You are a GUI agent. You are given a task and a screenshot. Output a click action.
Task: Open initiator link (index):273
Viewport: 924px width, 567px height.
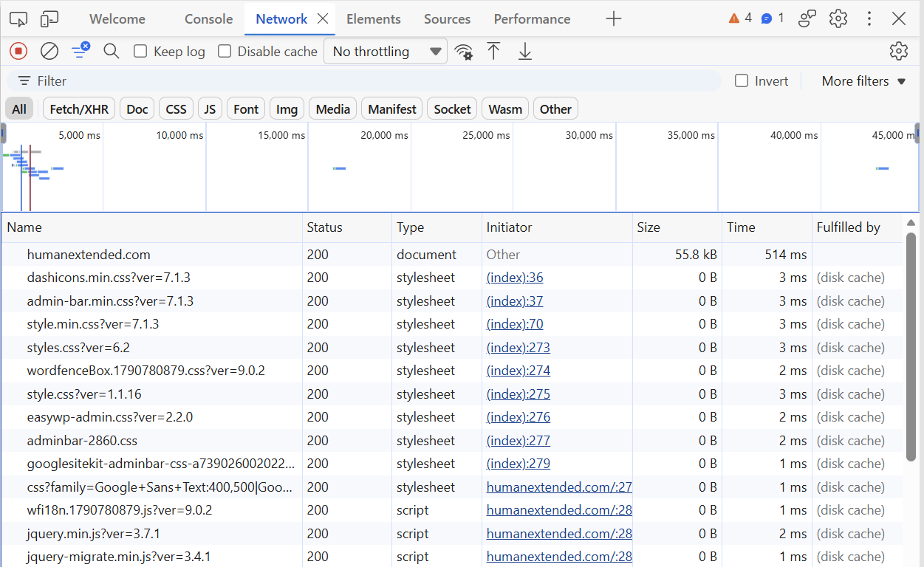(x=519, y=348)
